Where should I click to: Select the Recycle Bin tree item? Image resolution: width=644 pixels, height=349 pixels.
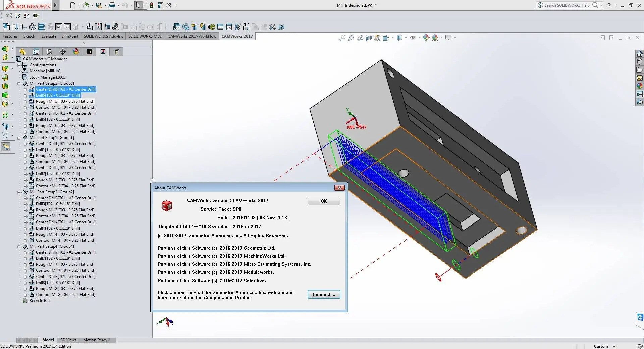pos(39,301)
